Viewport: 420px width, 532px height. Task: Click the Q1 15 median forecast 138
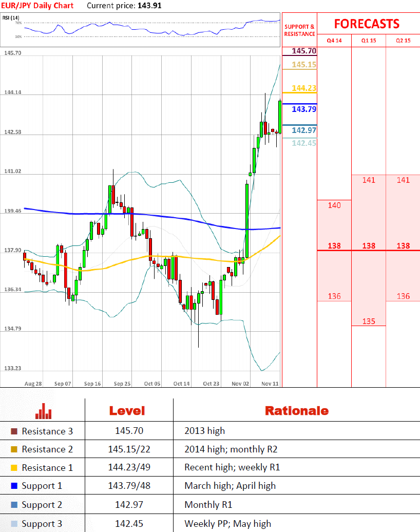(x=369, y=246)
